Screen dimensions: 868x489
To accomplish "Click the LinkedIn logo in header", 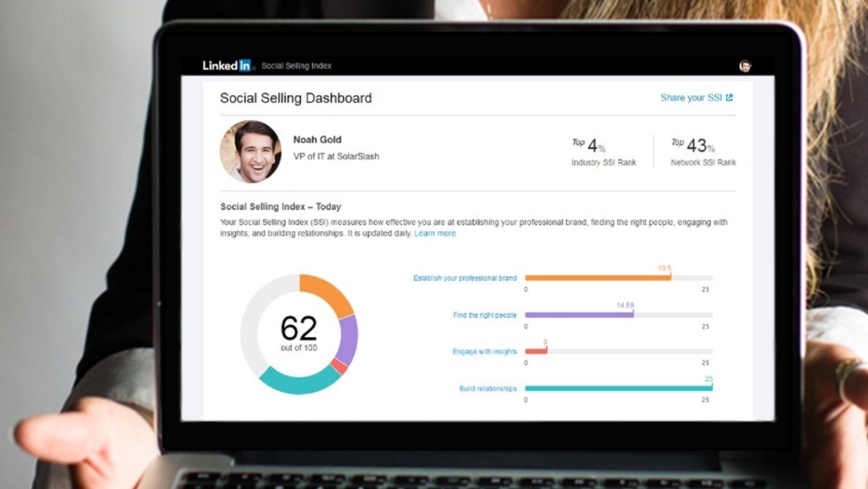I will coord(227,65).
